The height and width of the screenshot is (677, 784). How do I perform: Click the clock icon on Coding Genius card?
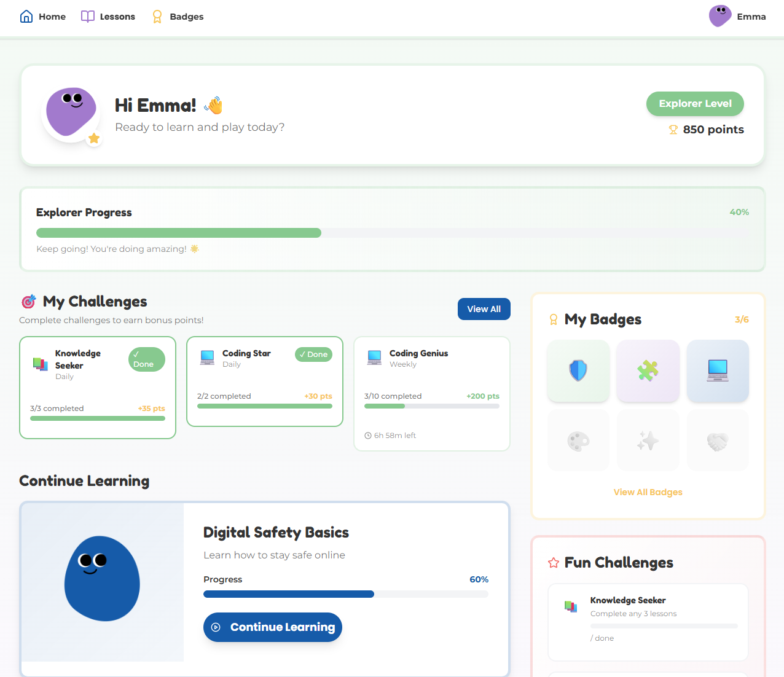tap(369, 435)
